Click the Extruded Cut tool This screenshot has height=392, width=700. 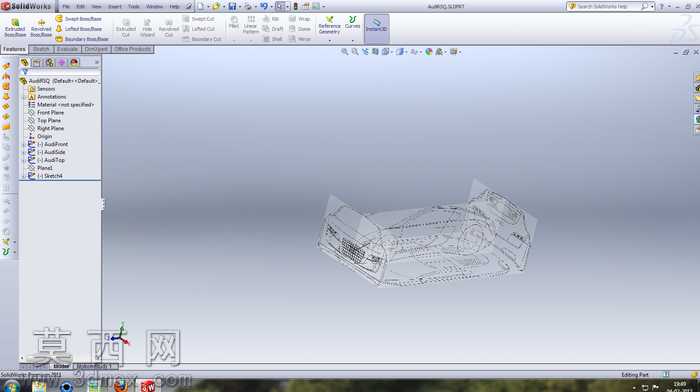(125, 28)
